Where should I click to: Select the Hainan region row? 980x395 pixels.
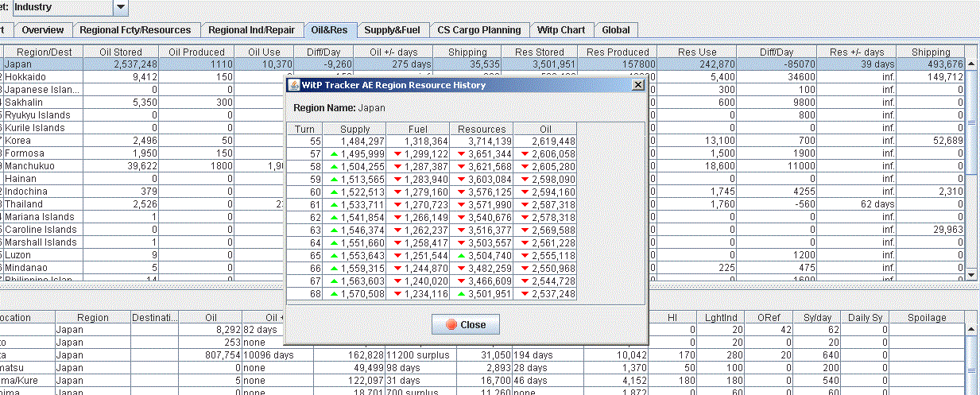coord(483,179)
